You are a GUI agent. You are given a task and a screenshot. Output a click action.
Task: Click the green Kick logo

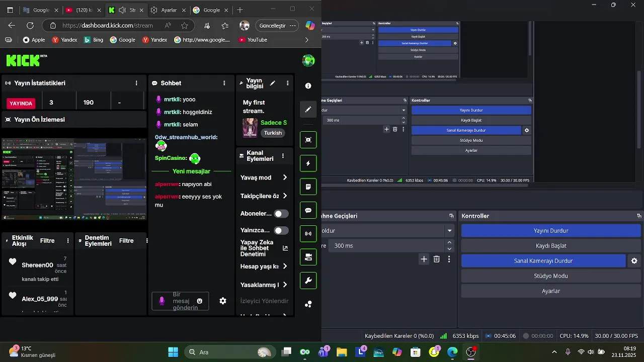tap(23, 60)
